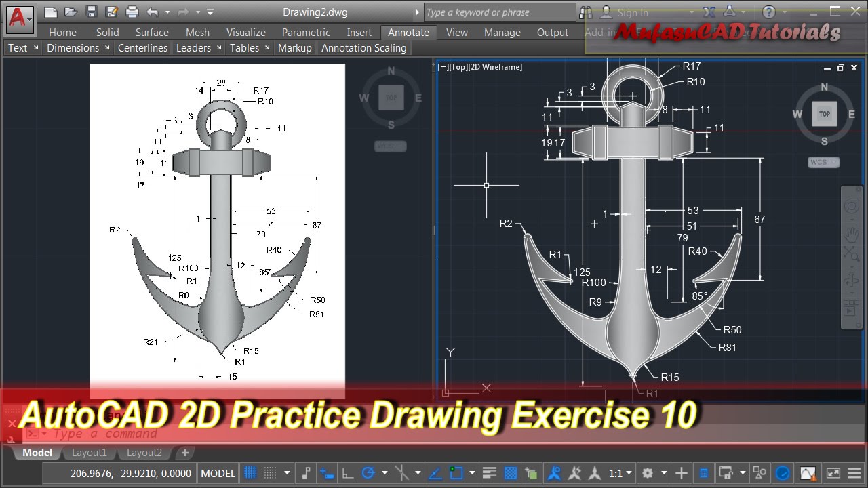Toggle object snap tracking in status bar
The width and height of the screenshot is (868, 488).
pos(435,472)
